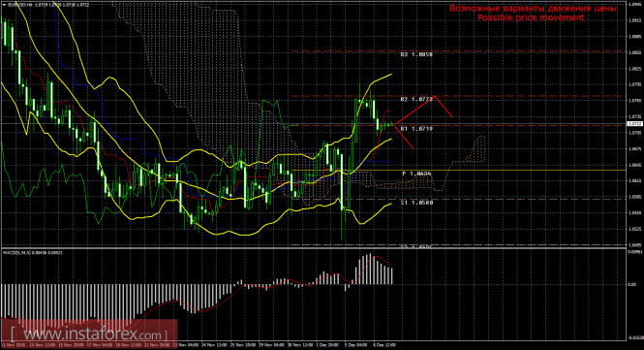Click the red 'Possible price movement' caption
Screen dimensions: 644x350
point(531,17)
